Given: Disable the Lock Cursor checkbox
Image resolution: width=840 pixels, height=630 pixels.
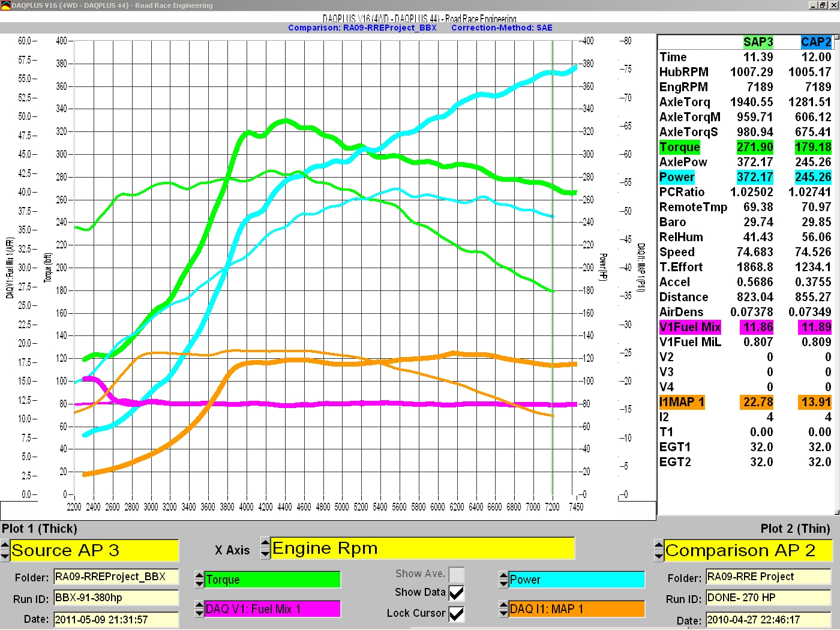Looking at the screenshot, I should [x=457, y=614].
